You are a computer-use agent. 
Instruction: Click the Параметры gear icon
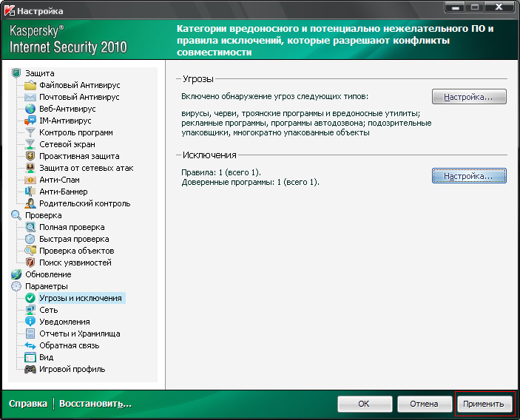pyautogui.click(x=16, y=286)
